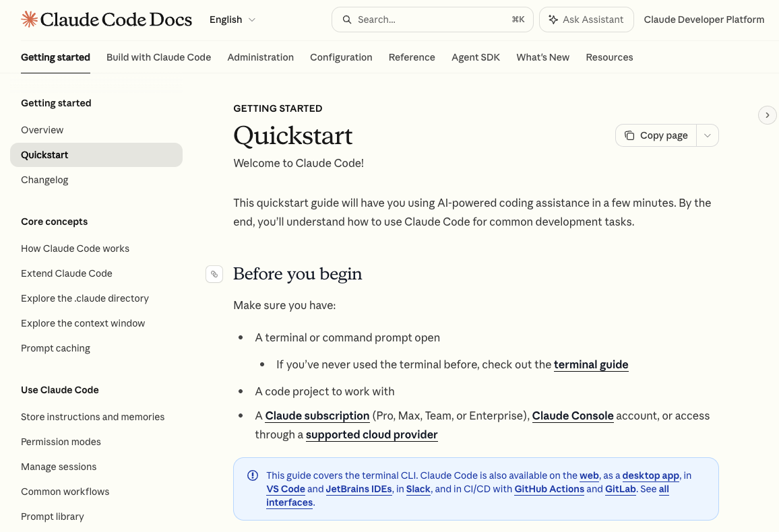The image size is (779, 532).
Task: Click the anchor link icon beside Before you begin
Action: [214, 274]
